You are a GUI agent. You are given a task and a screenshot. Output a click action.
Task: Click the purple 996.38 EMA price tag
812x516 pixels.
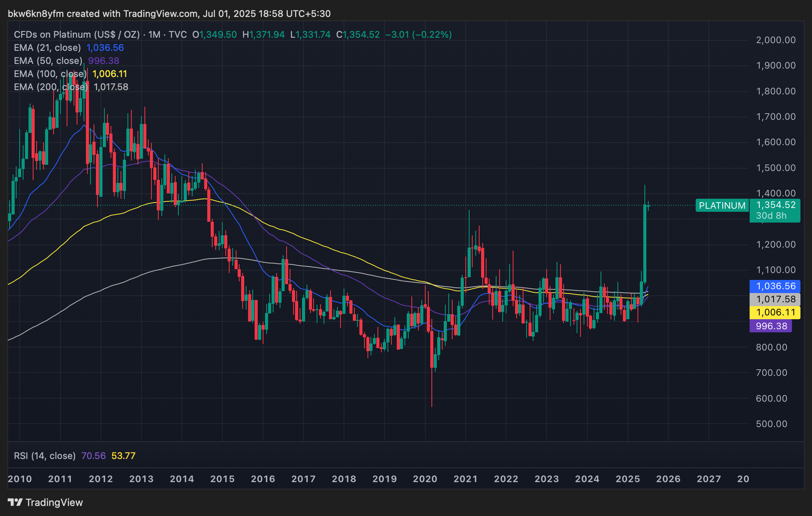[771, 326]
